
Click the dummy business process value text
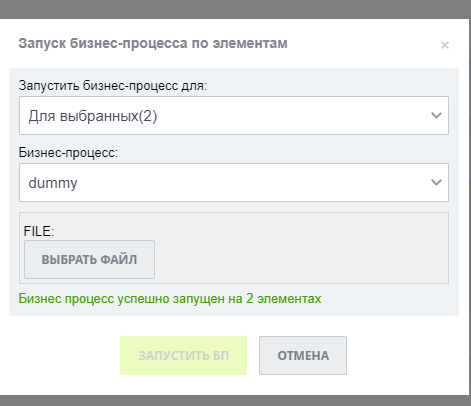click(53, 183)
